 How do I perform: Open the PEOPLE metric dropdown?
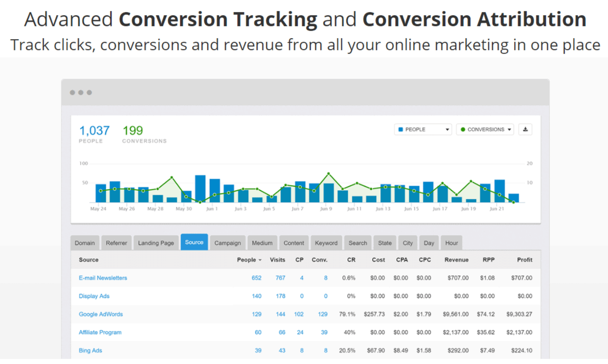coord(423,129)
